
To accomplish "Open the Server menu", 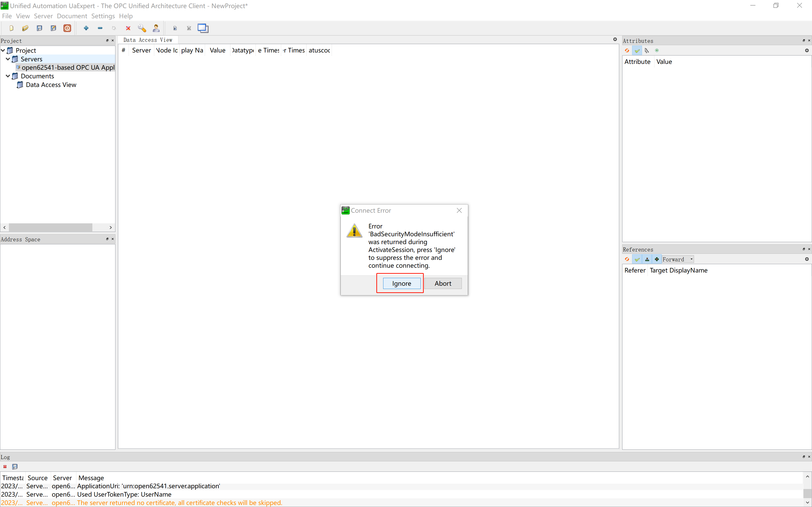I will coord(43,16).
